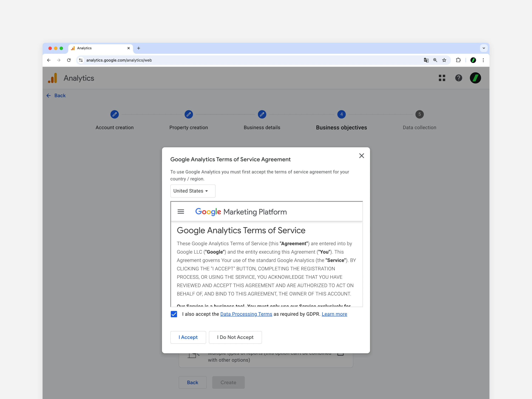Bookmark this page with star icon
Image resolution: width=532 pixels, height=399 pixels.
(444, 60)
